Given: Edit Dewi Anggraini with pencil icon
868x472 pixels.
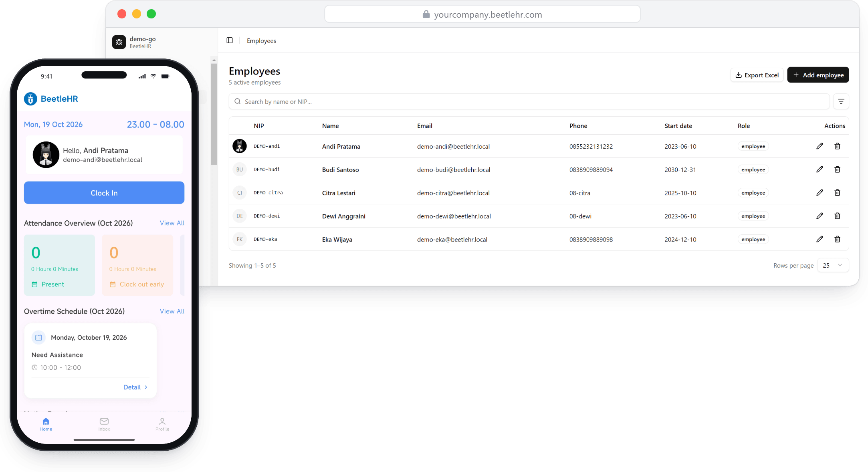Looking at the screenshot, I should (x=820, y=216).
